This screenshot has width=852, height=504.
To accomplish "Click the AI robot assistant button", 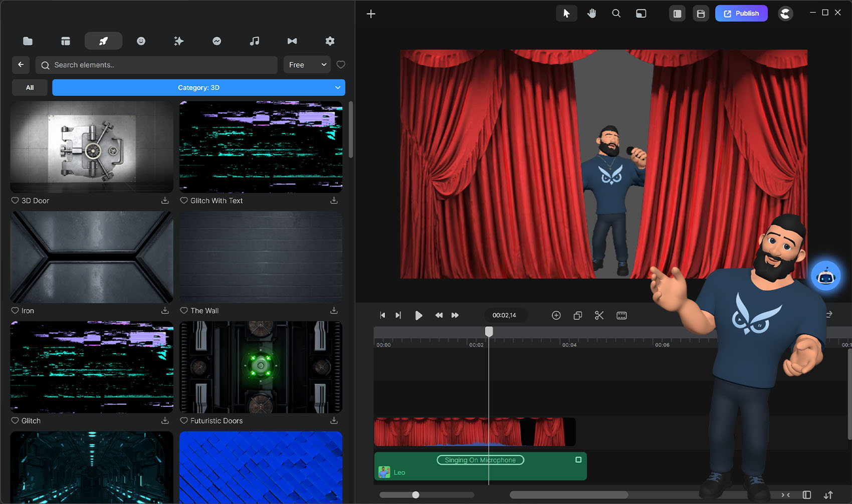I will tap(825, 276).
